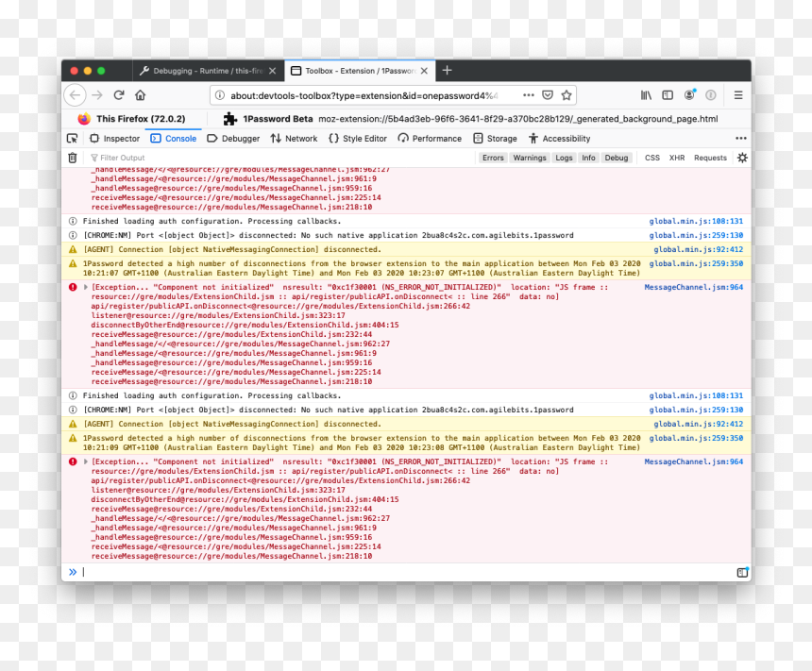Save page to Pocket
The height and width of the screenshot is (671, 812).
(548, 95)
